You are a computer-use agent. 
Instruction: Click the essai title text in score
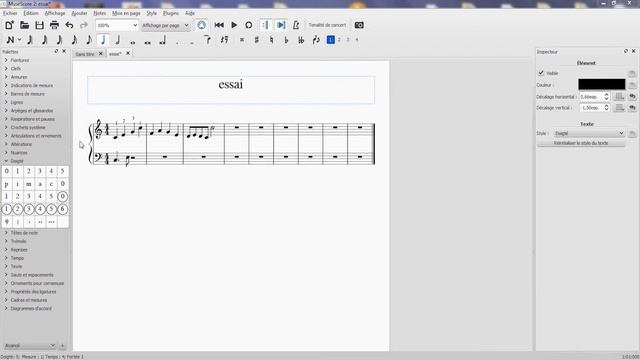[x=231, y=84]
